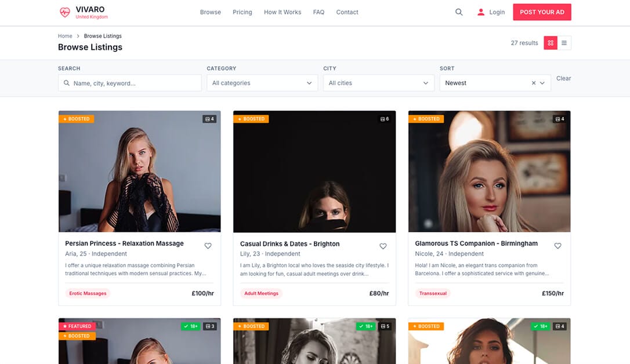The height and width of the screenshot is (364, 630).
Task: Open the All cities dropdown
Action: 378,83
